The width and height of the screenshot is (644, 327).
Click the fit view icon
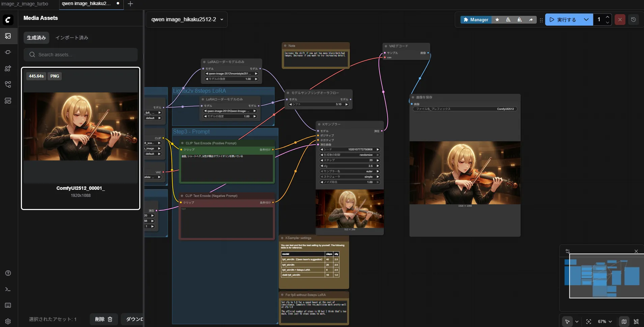589,322
